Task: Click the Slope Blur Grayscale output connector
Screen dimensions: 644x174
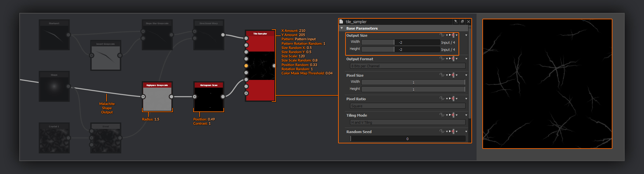Action: point(171,35)
